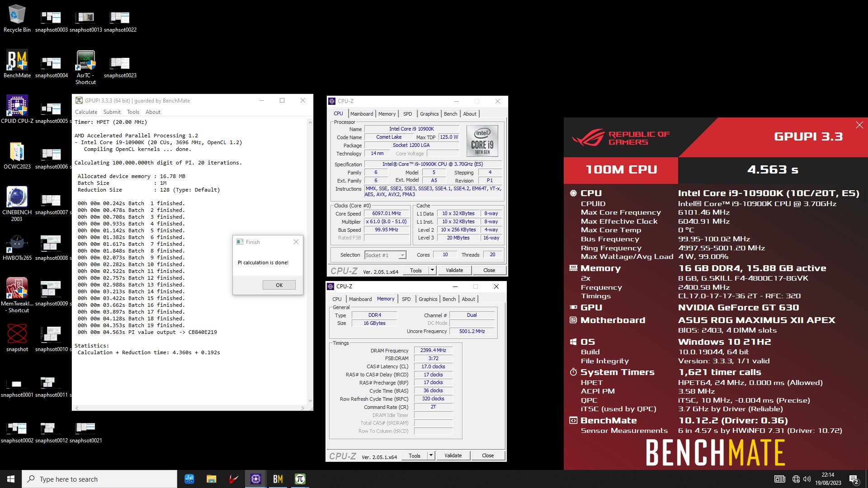Click the volume icon in system tray
The height and width of the screenshot is (488, 868).
point(807,479)
